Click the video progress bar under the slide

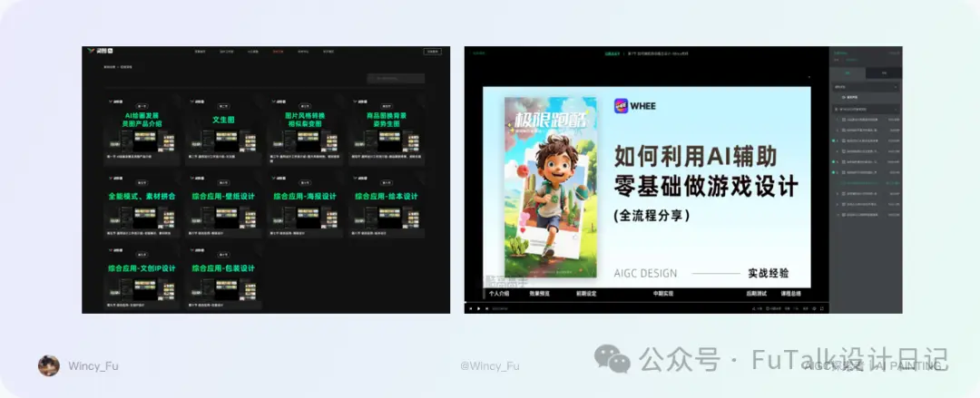[646, 303]
